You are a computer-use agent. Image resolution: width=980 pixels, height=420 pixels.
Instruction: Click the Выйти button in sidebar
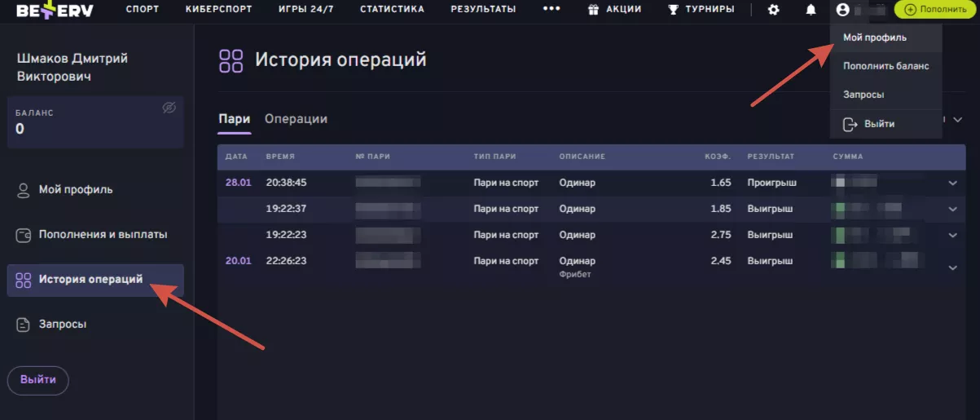(38, 380)
